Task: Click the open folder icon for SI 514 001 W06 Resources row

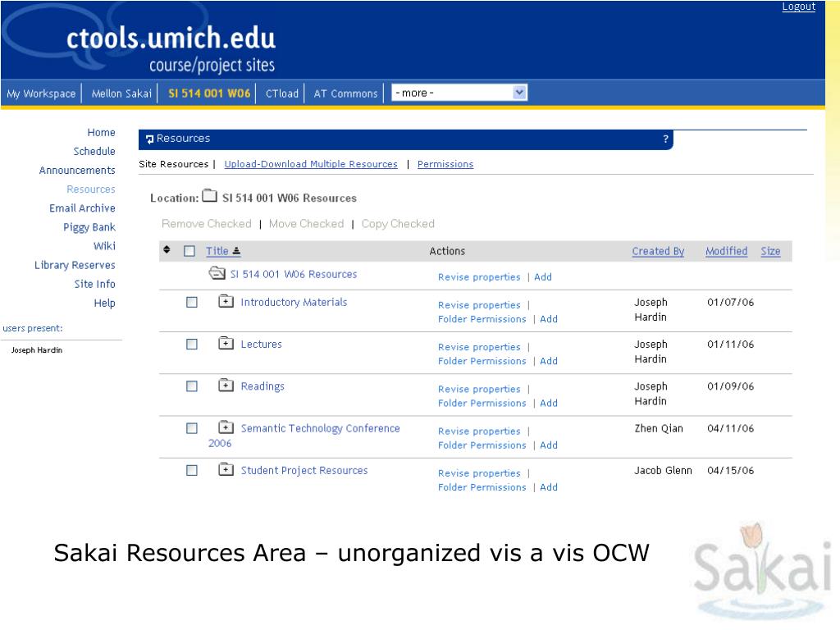Action: (x=217, y=273)
